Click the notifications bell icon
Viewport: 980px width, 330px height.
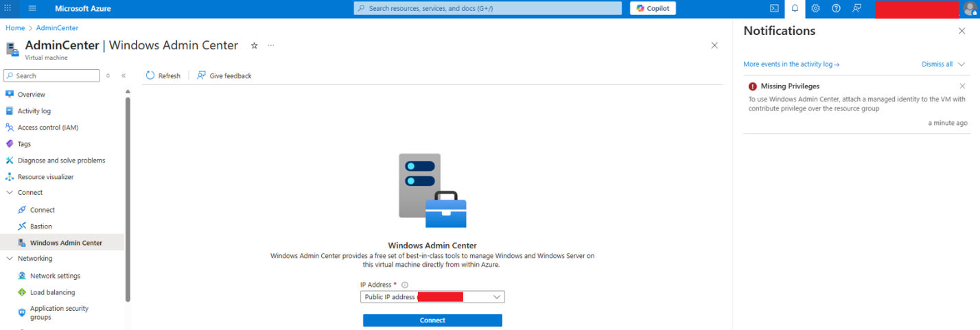point(795,8)
